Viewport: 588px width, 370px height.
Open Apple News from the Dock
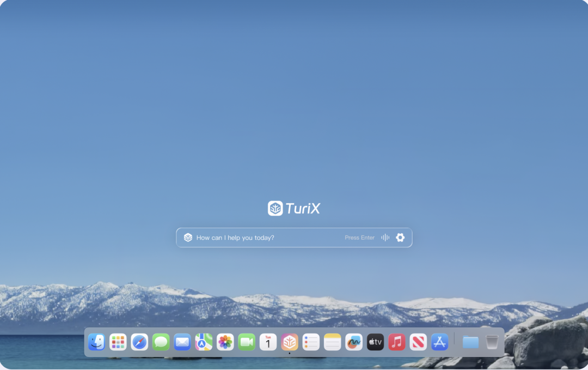(418, 342)
